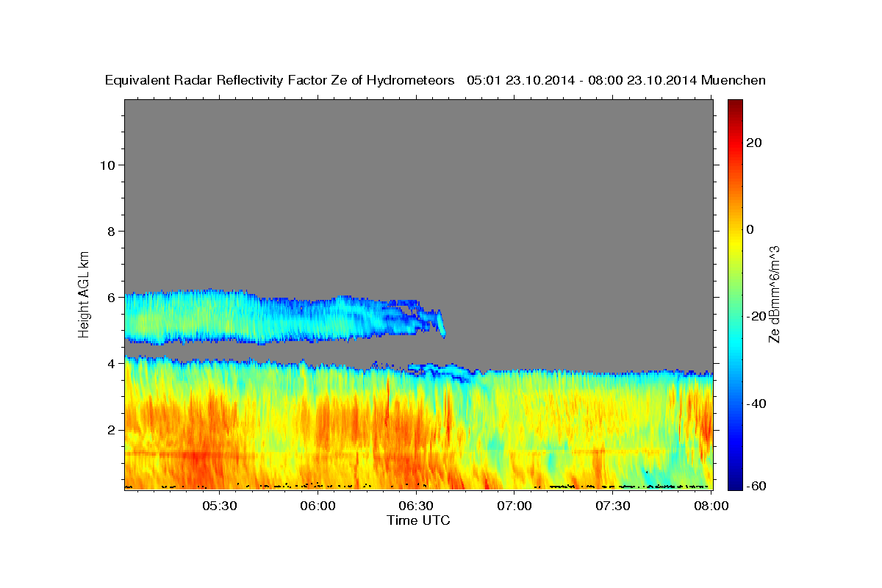882x588 pixels.
Task: Click the plot title 'Equivalent Radar Reflectivity Factor Ze of Hydrometeors'
Action: [280, 80]
